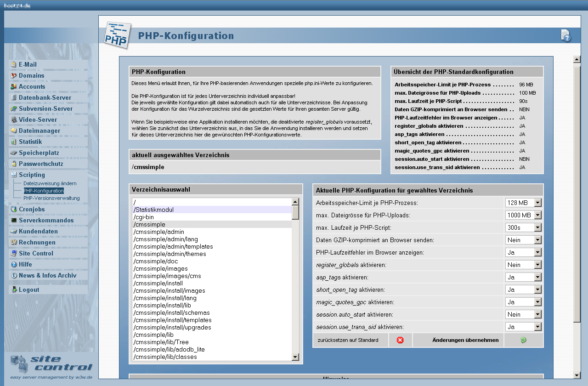Select /cmssimple directory in list
The height and width of the screenshot is (386, 588).
pos(212,224)
